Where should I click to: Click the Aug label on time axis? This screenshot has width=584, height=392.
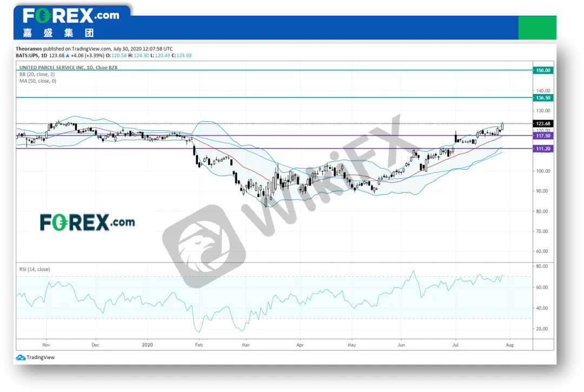[x=509, y=345]
